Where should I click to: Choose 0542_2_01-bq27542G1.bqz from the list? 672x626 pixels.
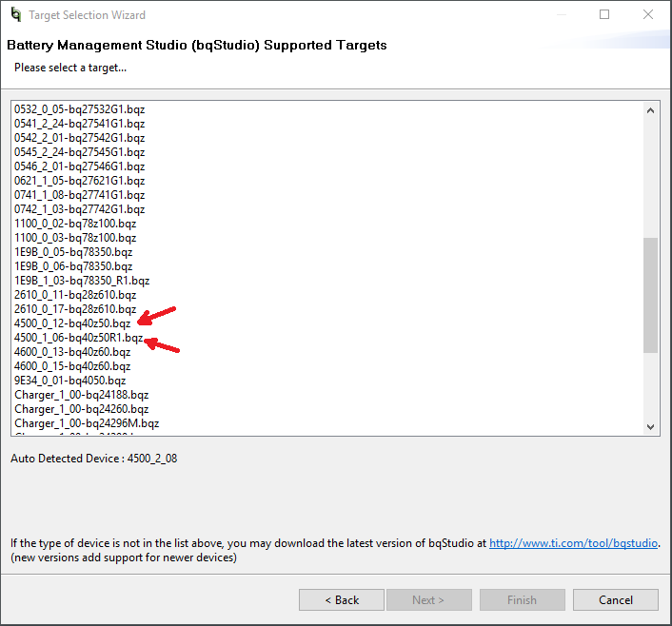pos(80,138)
